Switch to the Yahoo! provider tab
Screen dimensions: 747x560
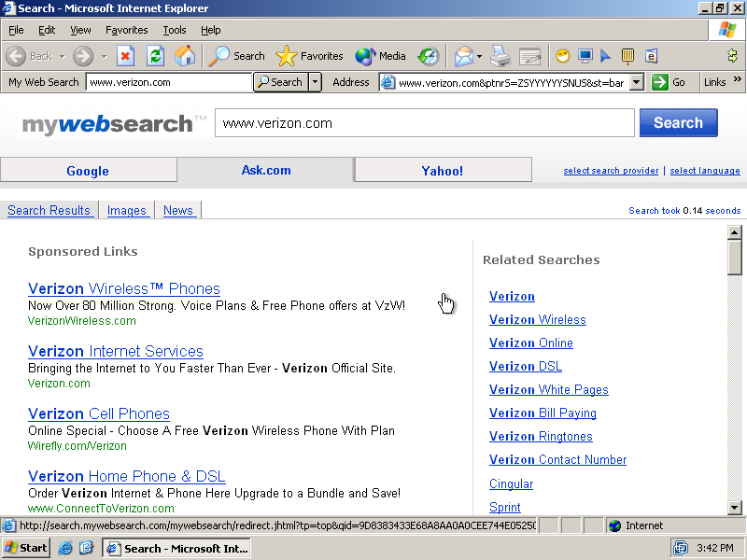443,171
